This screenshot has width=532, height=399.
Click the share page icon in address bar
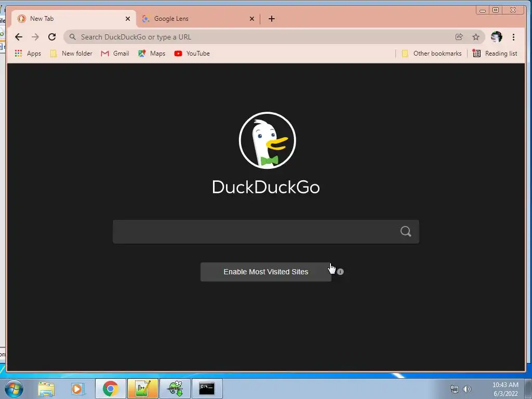tap(459, 37)
